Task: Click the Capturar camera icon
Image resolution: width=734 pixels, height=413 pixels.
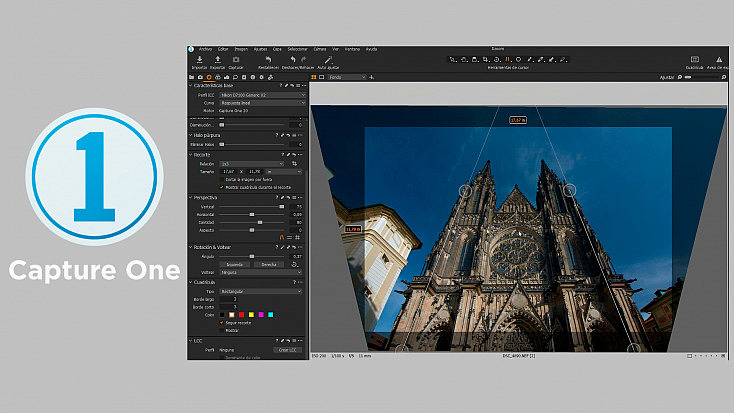Action: [236, 59]
